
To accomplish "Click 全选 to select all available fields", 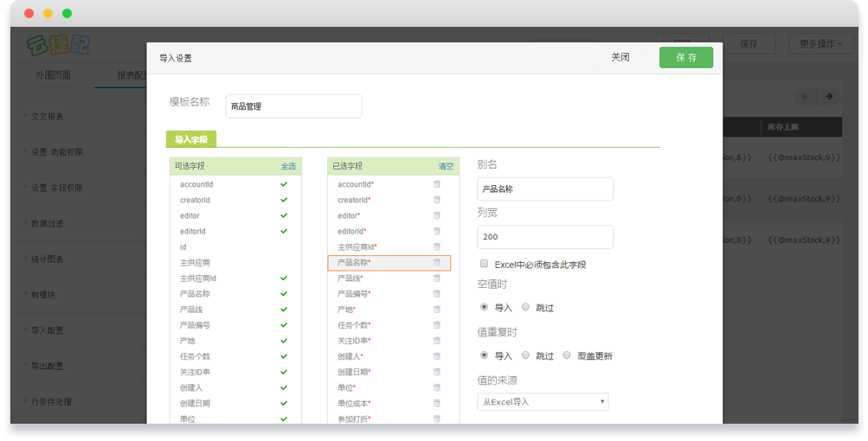I will (287, 166).
